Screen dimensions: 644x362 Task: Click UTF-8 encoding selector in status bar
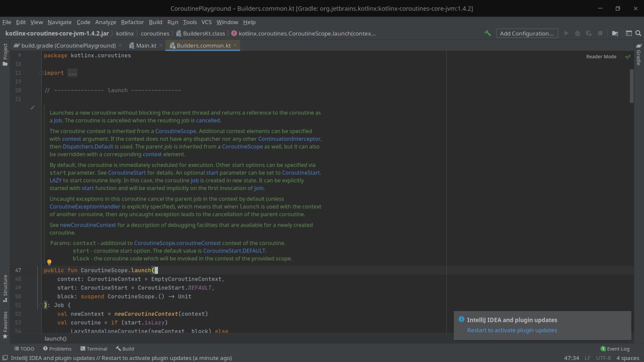click(x=603, y=358)
